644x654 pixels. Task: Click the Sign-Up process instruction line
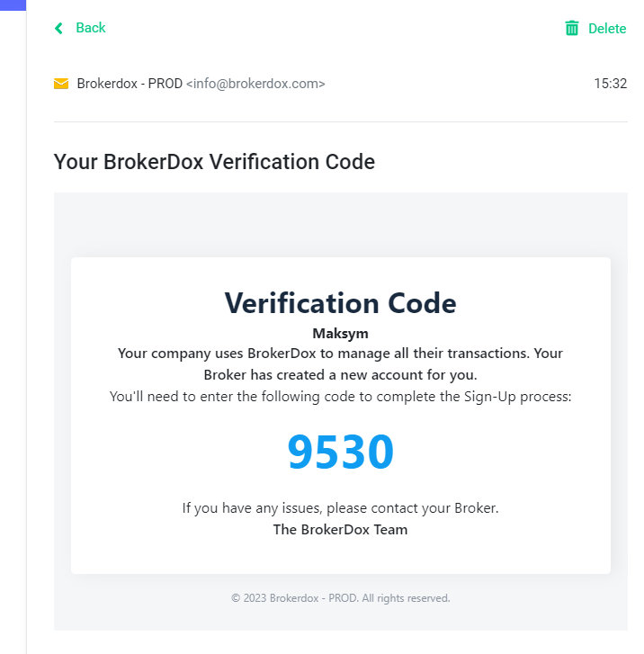340,396
